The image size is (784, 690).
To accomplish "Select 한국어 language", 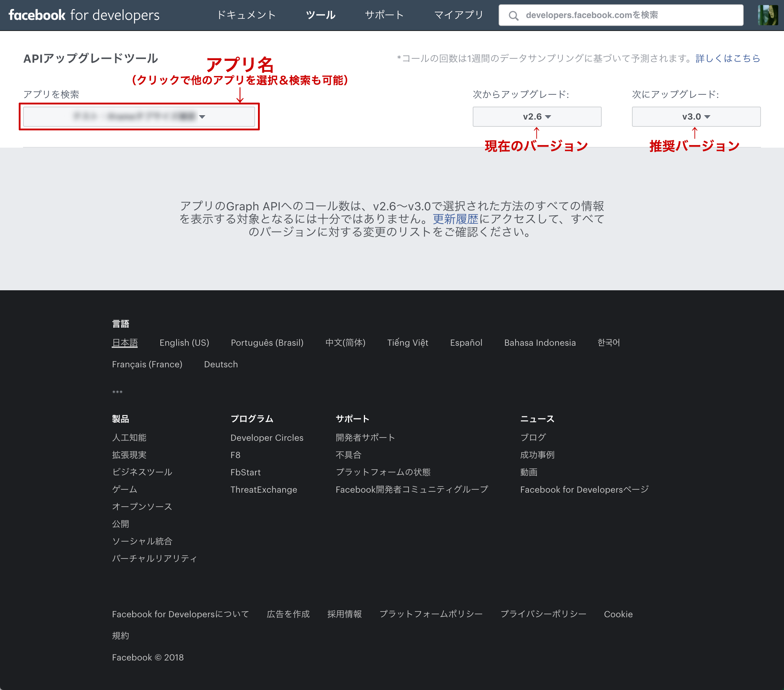I will pos(608,343).
